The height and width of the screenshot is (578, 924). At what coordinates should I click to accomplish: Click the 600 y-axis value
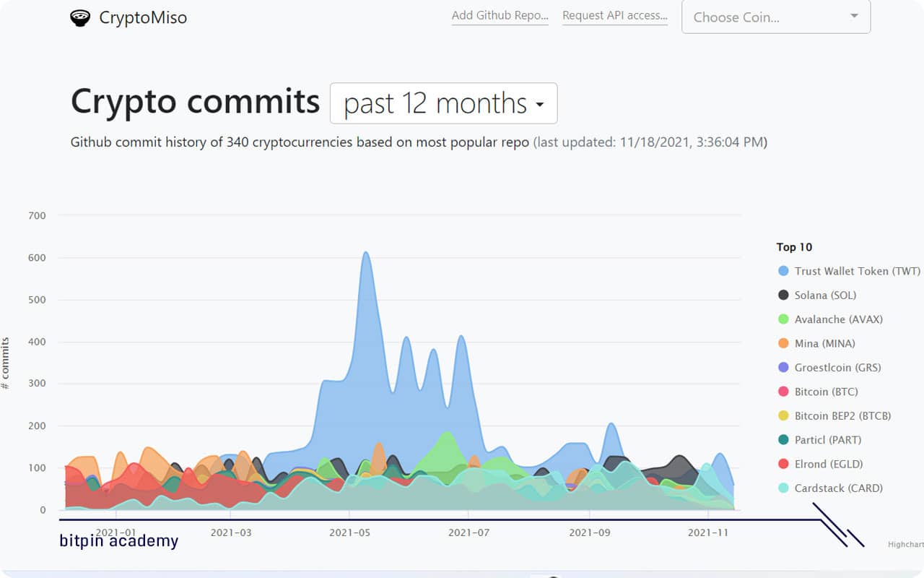pyautogui.click(x=37, y=257)
